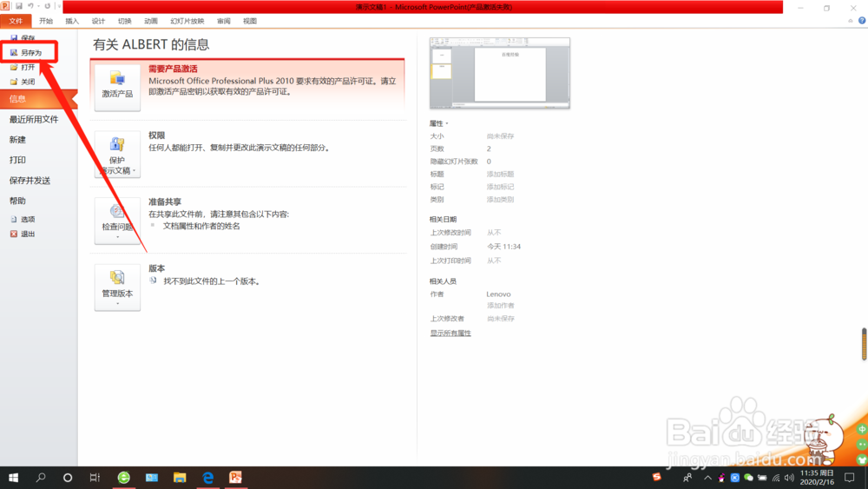Open Task View on the taskbar

click(95, 478)
